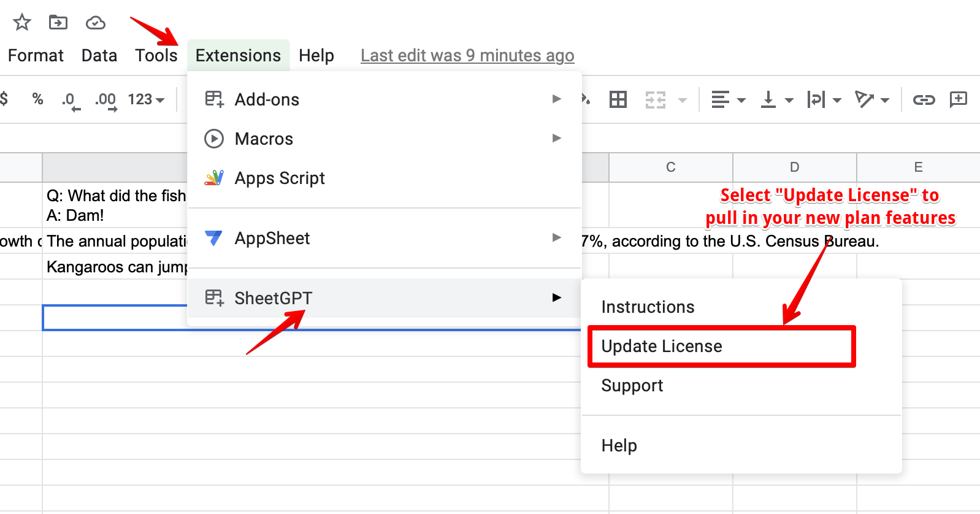Image resolution: width=980 pixels, height=514 pixels.
Task: Click the move to folder icon
Action: pyautogui.click(x=58, y=23)
